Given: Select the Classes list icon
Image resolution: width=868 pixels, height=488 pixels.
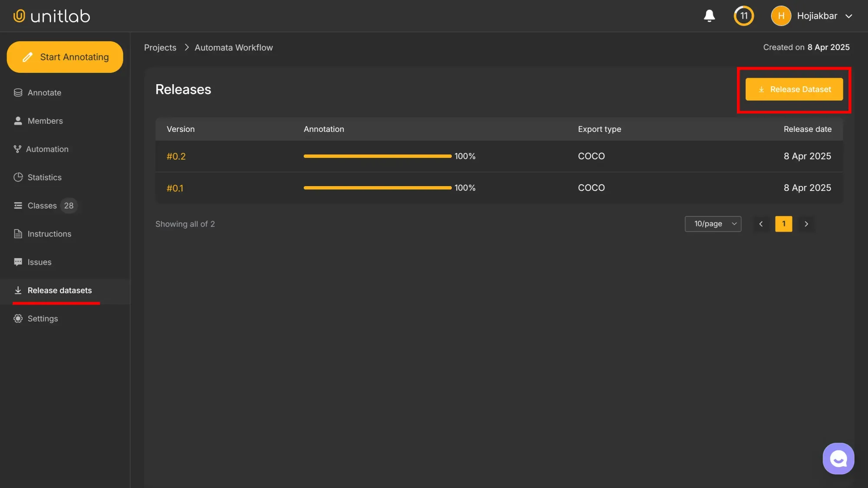Looking at the screenshot, I should click(17, 205).
